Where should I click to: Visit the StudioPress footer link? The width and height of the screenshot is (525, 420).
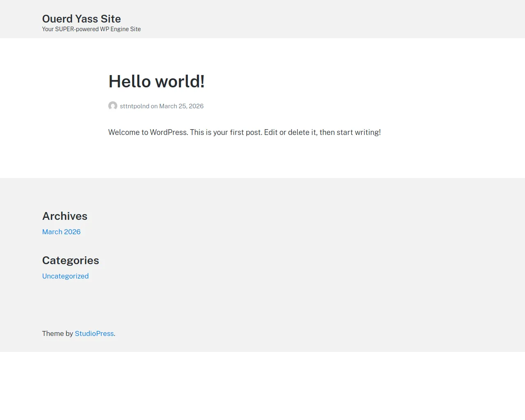pos(94,333)
